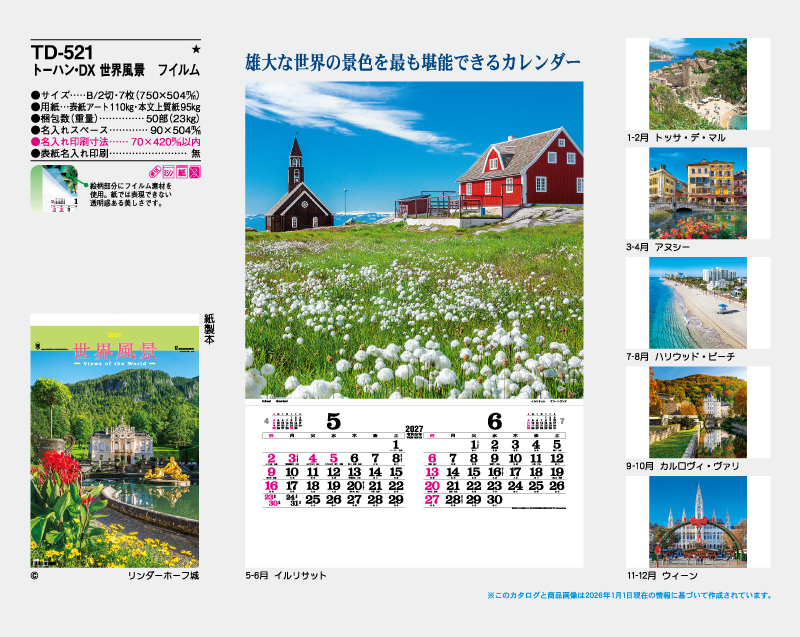Open the film material close-up thumbnail
Image resolution: width=800 pixels, height=637 pixels.
pos(55,188)
